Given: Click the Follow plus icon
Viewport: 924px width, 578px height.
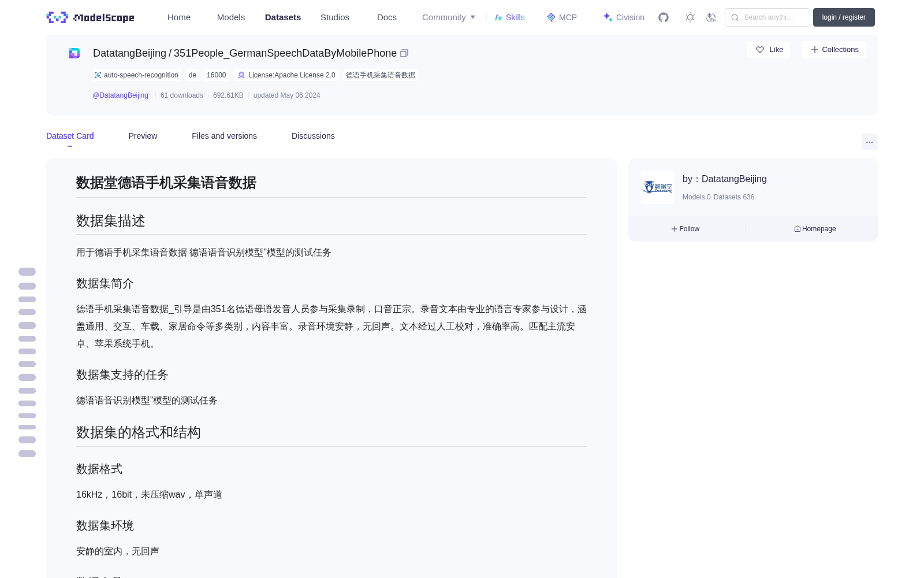Looking at the screenshot, I should point(675,229).
